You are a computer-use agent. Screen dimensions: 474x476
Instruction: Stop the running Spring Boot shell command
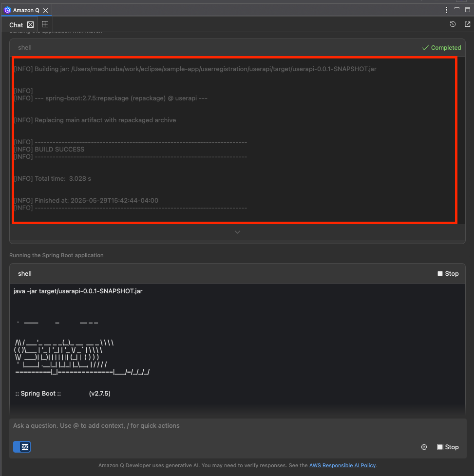[x=447, y=273]
